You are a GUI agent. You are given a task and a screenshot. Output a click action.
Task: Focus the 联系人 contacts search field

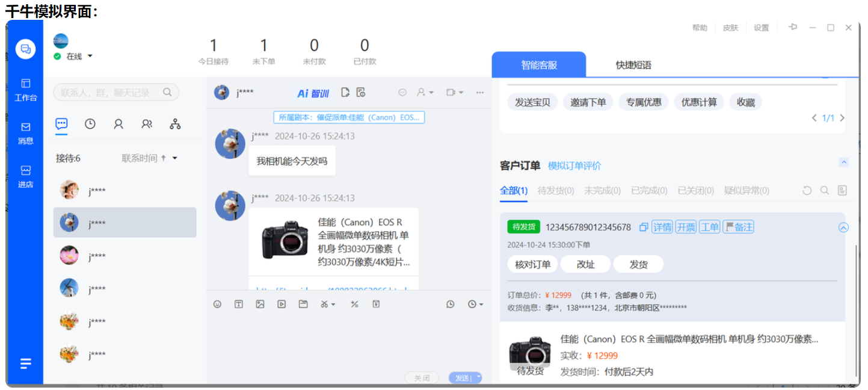[x=116, y=92]
